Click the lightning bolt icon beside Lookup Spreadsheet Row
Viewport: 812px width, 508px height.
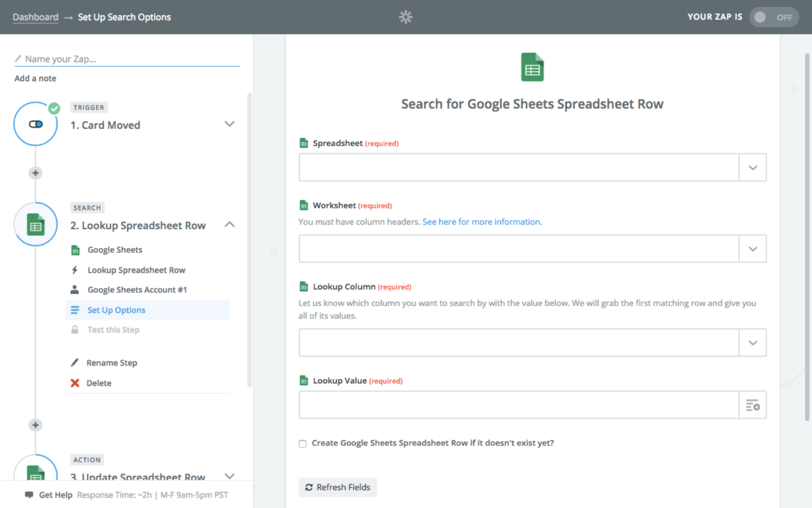pos(76,270)
